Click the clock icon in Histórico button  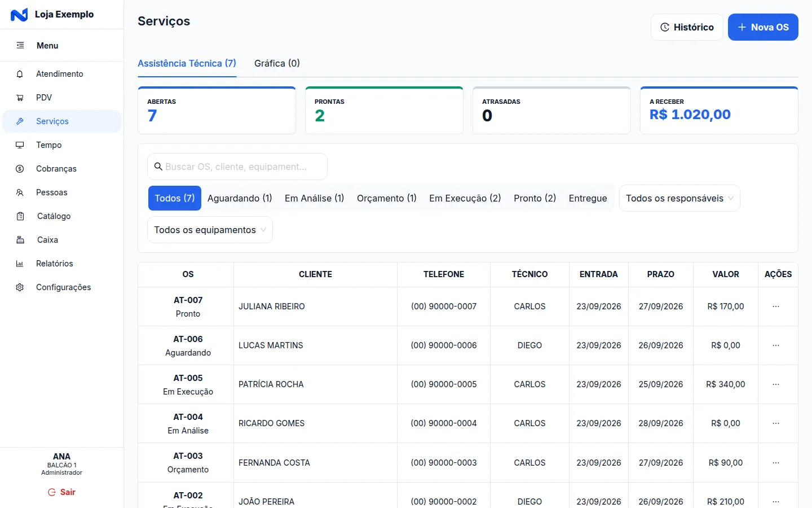665,27
